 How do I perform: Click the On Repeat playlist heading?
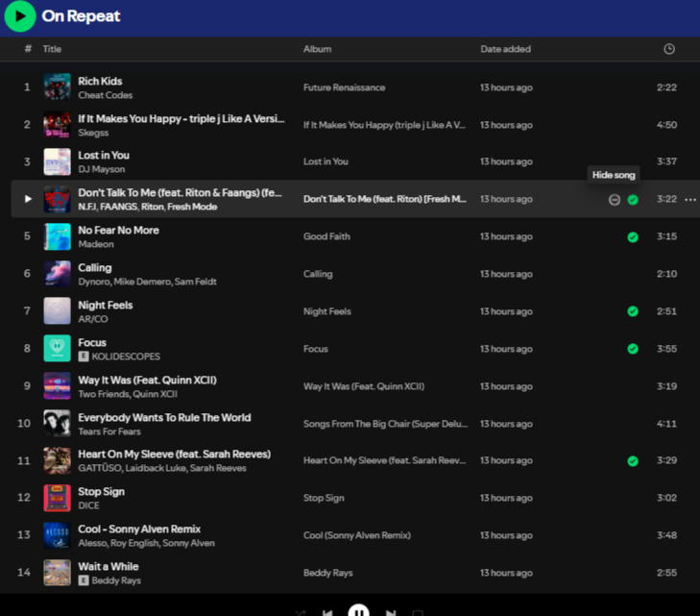pyautogui.click(x=81, y=16)
